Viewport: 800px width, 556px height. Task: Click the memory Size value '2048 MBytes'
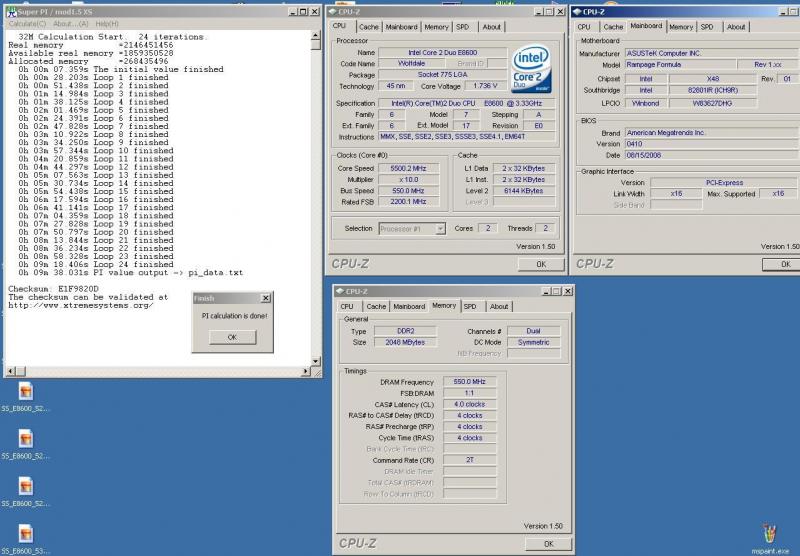405,342
